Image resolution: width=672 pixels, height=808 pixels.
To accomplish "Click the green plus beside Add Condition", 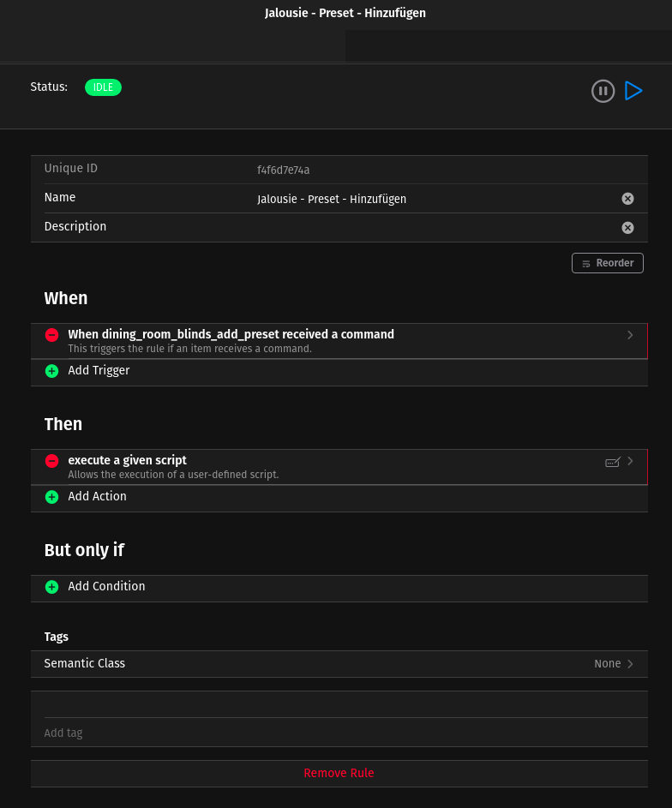I will 51,587.
